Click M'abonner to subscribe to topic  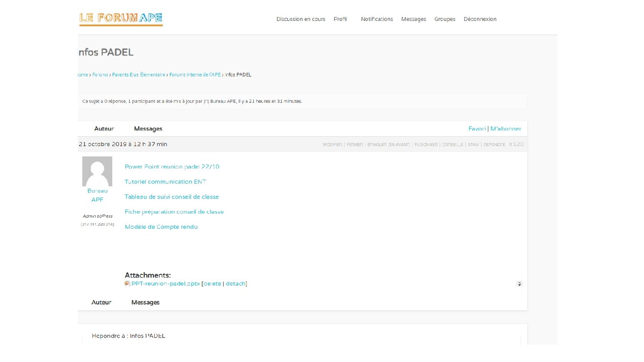(x=506, y=129)
